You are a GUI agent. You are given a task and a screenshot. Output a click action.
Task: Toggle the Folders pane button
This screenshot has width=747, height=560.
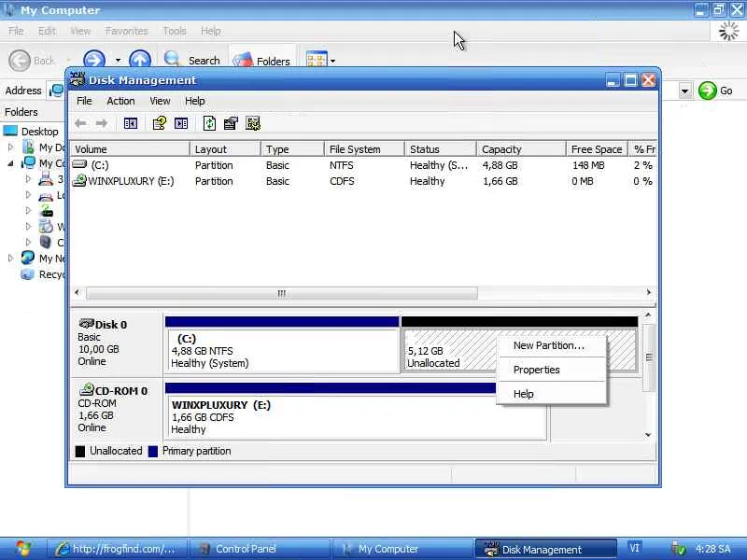261,61
